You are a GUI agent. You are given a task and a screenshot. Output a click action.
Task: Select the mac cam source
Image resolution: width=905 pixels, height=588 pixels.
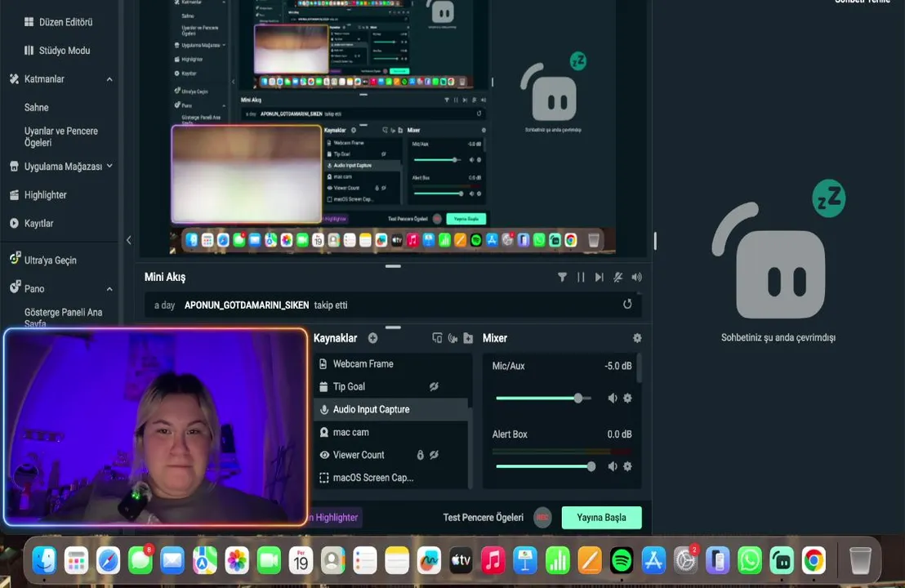393,432
